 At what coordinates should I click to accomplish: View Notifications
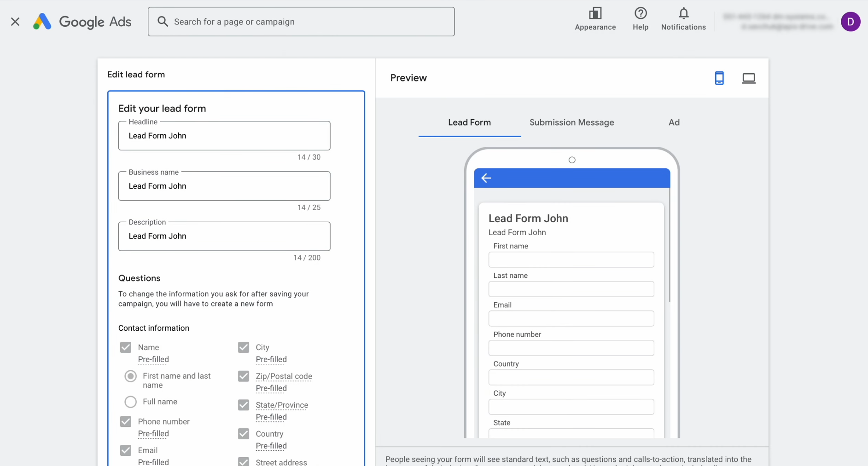[x=683, y=19]
